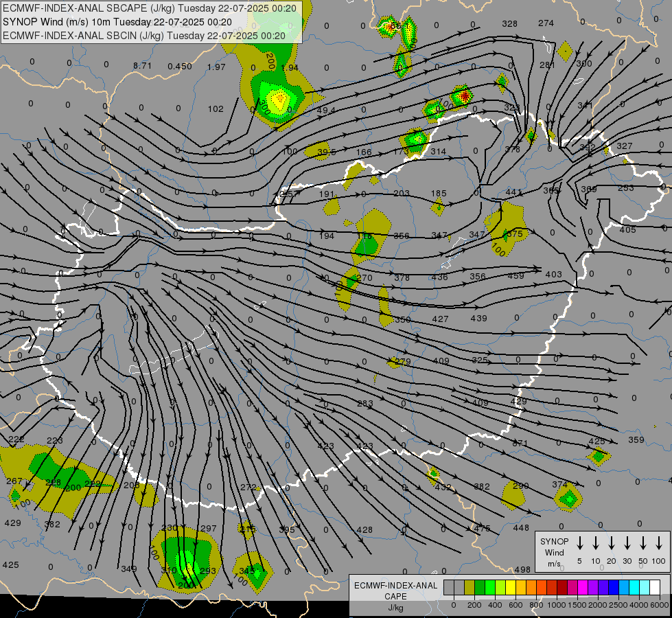Click the map value 441
The width and height of the screenshot is (672, 618).
tap(514, 192)
